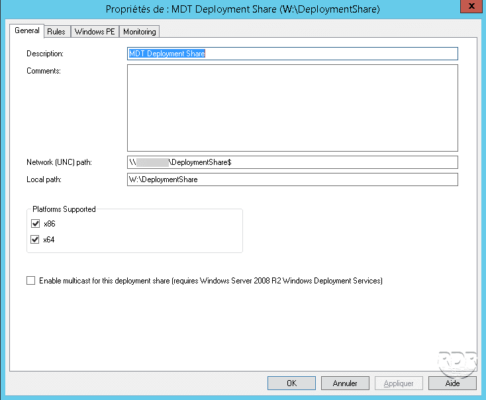This screenshot has height=400, width=486.
Task: Uncheck the x86 platform checkbox
Action: click(x=35, y=224)
